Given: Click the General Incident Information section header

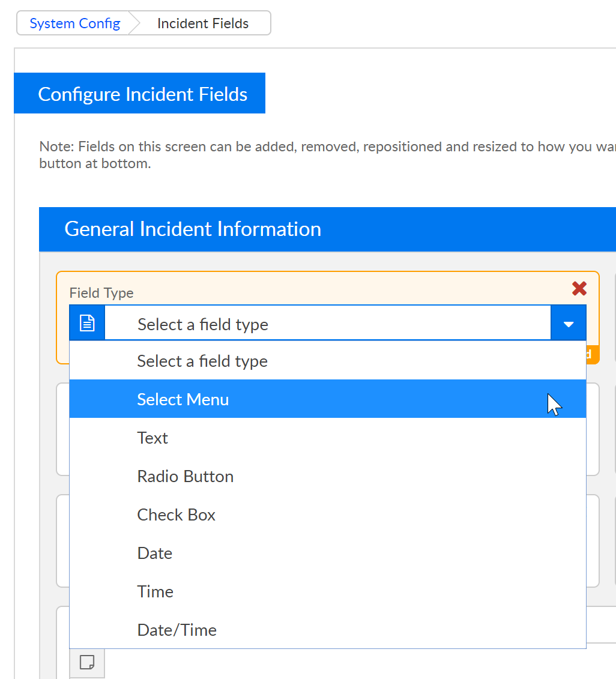Looking at the screenshot, I should (193, 229).
